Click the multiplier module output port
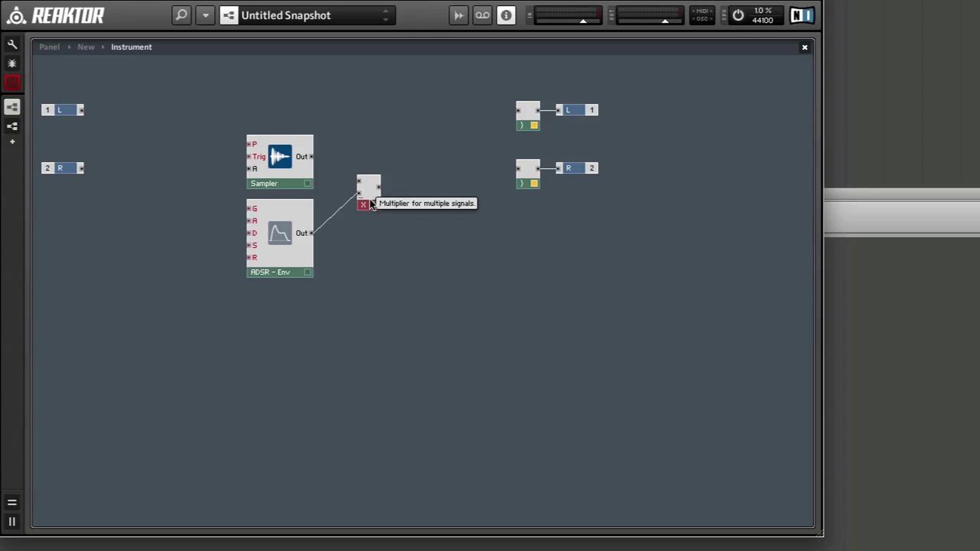The width and height of the screenshot is (980, 551). (x=379, y=187)
